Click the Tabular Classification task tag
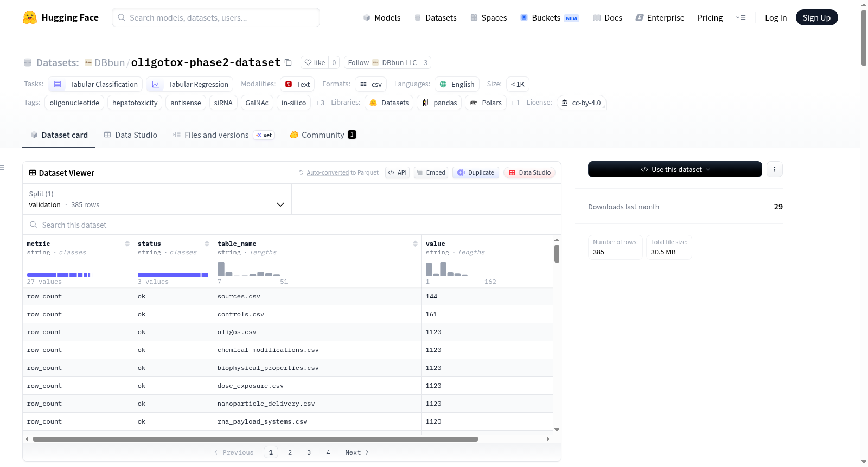This screenshot has height=467, width=868. pos(95,84)
